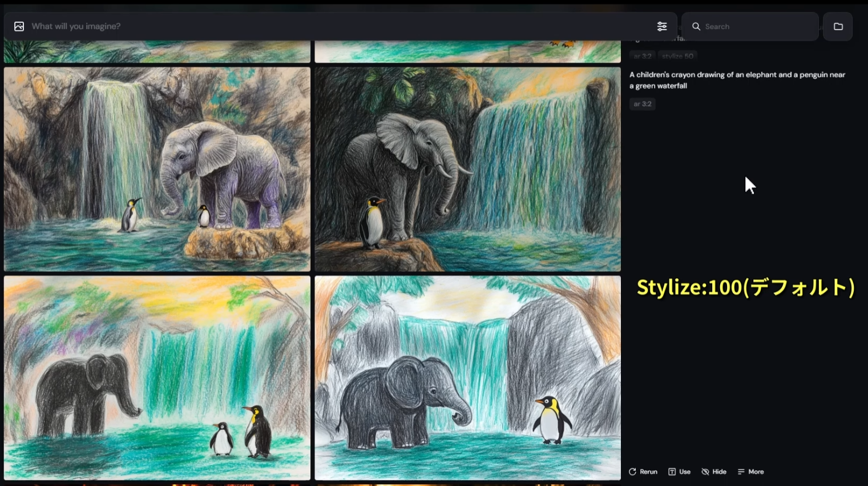868x486 pixels.
Task: Click Use to reuse this prompt
Action: [680, 472]
